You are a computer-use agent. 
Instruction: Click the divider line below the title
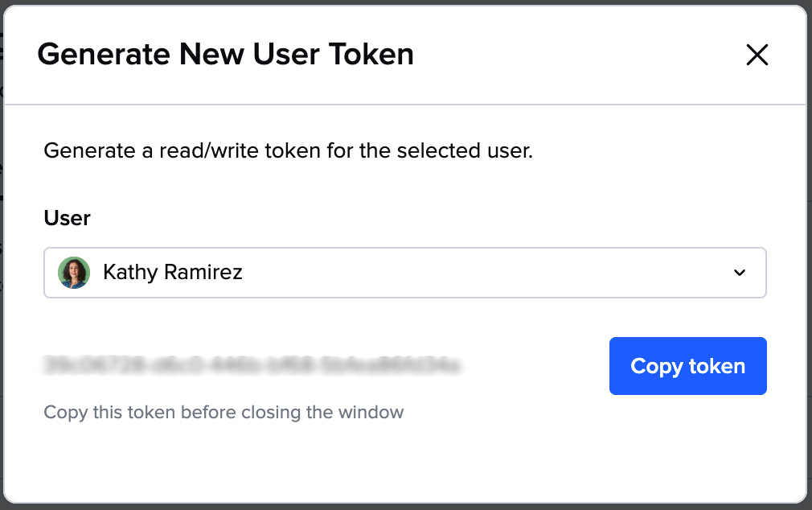click(x=405, y=105)
